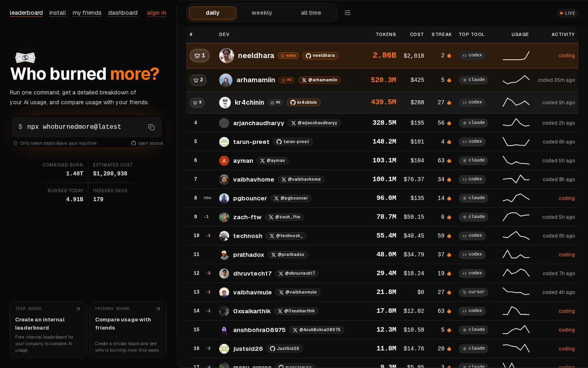
Task: Open JustSid26 GitHub handle chip
Action: pos(285,349)
